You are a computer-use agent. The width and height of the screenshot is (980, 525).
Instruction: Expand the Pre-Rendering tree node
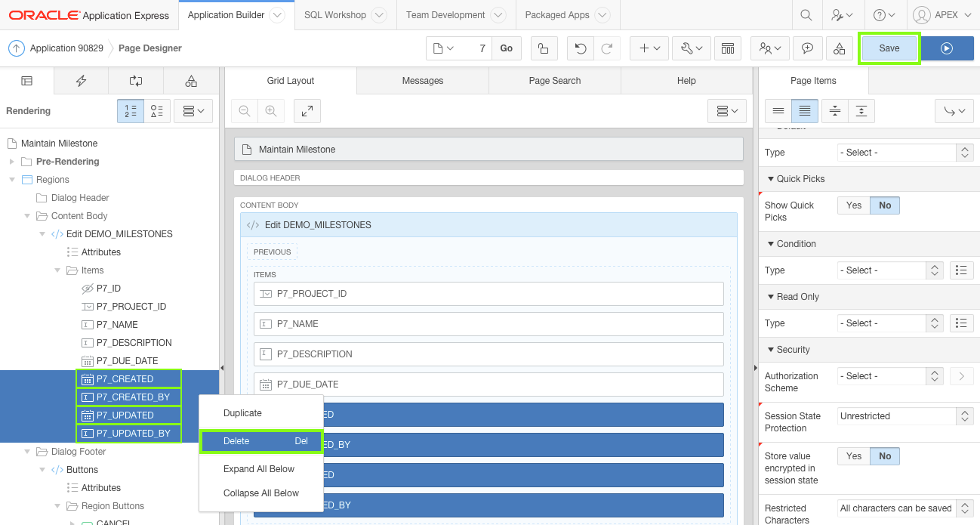coord(11,162)
